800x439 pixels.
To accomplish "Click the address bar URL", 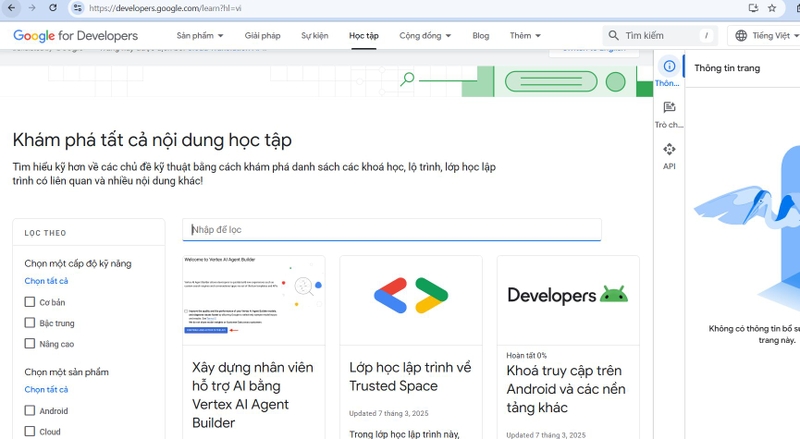I will click(165, 8).
